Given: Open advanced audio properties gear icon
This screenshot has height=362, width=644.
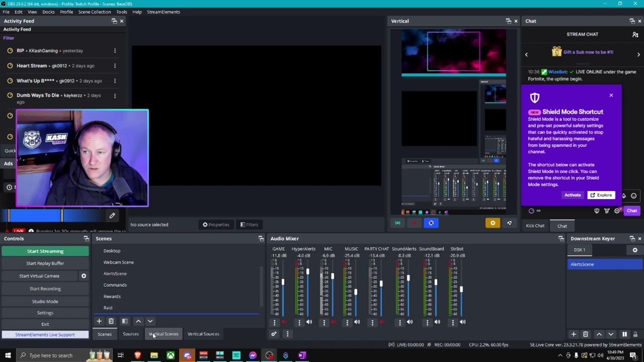Looking at the screenshot, I should click(274, 334).
